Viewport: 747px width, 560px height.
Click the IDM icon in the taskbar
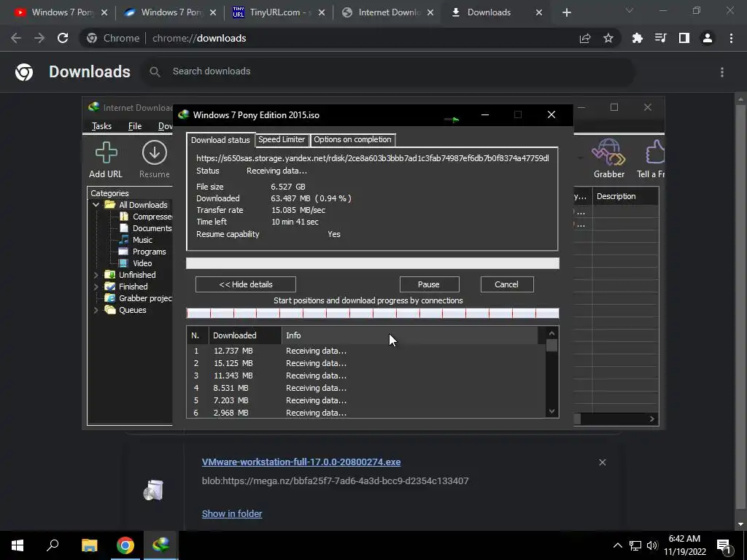coord(161,545)
